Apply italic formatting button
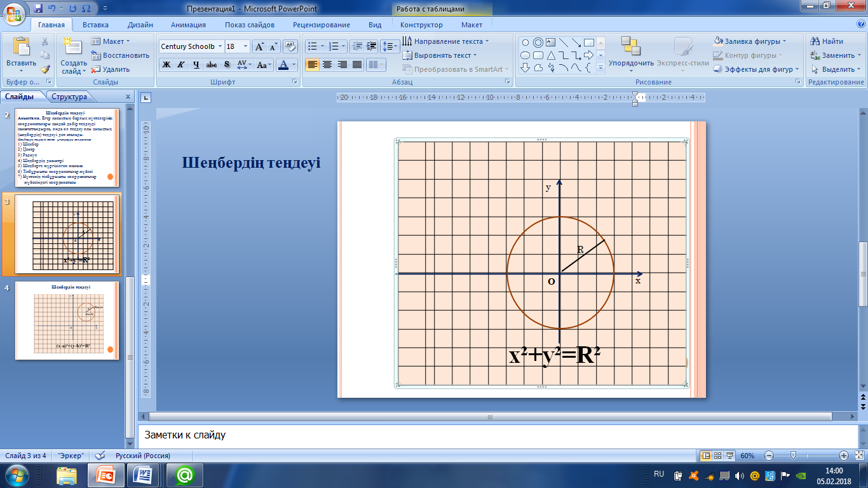 click(x=181, y=65)
